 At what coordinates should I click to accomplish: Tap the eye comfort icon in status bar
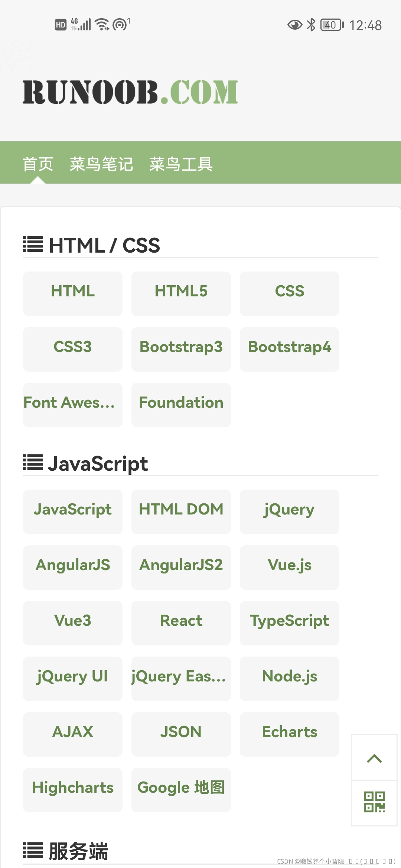tap(295, 25)
